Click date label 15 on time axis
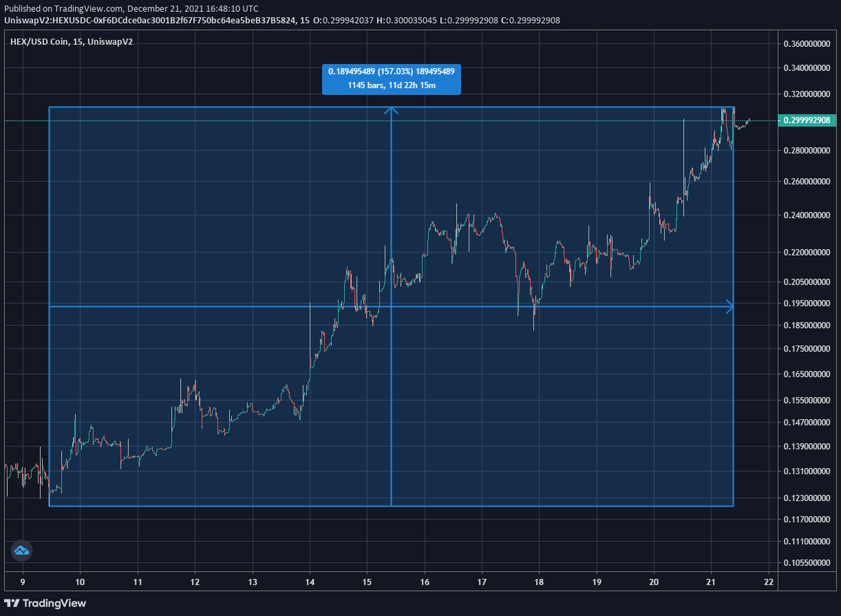 pyautogui.click(x=367, y=582)
